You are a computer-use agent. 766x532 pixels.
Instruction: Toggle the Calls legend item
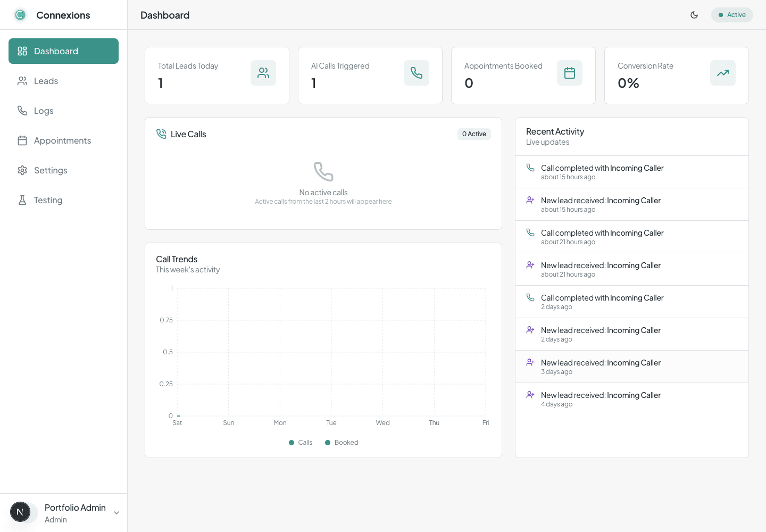301,443
